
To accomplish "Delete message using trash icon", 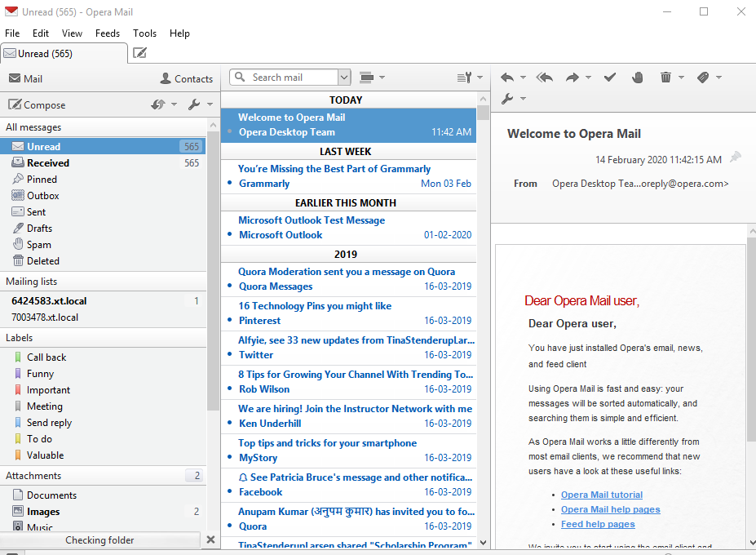I will [665, 78].
